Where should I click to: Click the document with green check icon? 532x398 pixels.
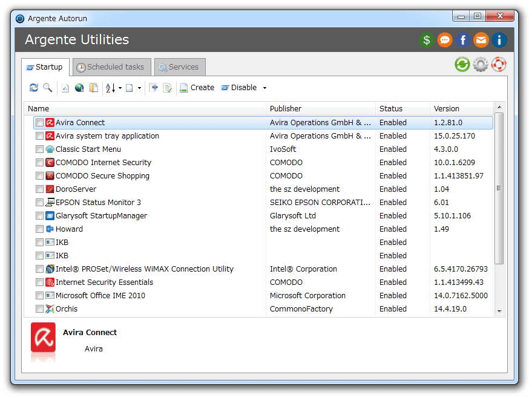click(x=167, y=88)
